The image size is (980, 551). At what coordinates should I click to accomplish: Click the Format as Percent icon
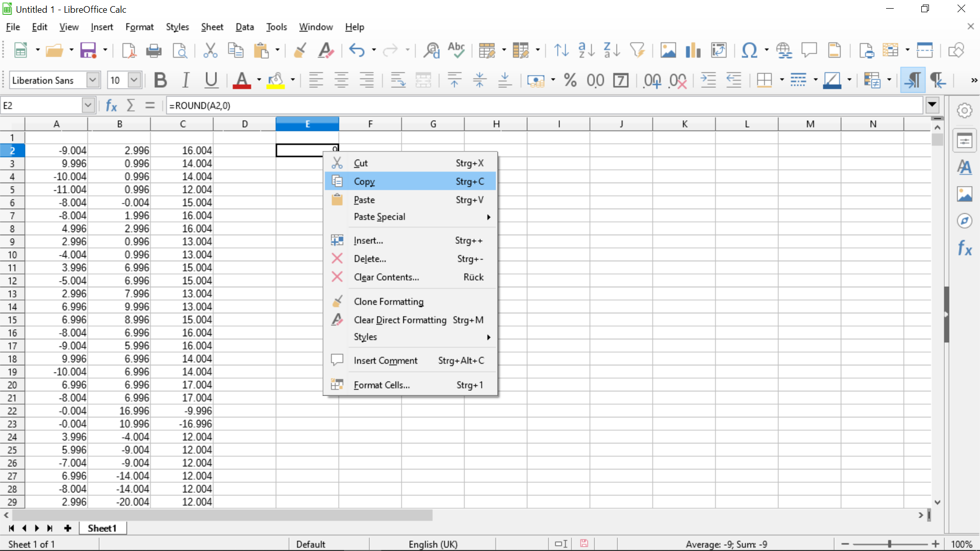tap(570, 80)
